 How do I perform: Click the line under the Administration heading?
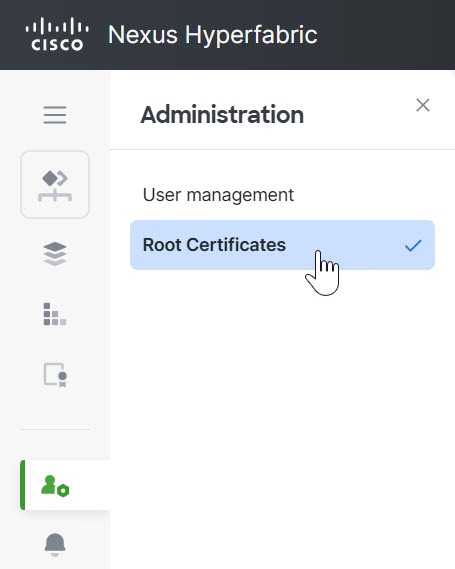(x=282, y=149)
